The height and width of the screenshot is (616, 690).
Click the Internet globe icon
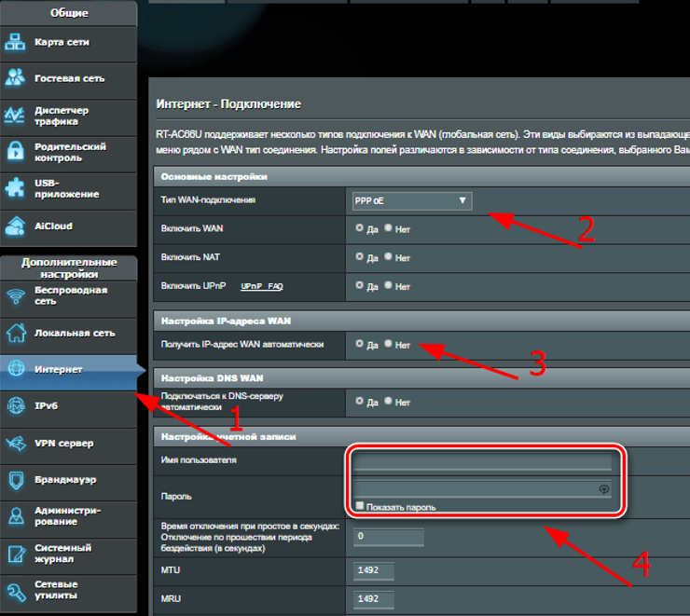[x=16, y=368]
